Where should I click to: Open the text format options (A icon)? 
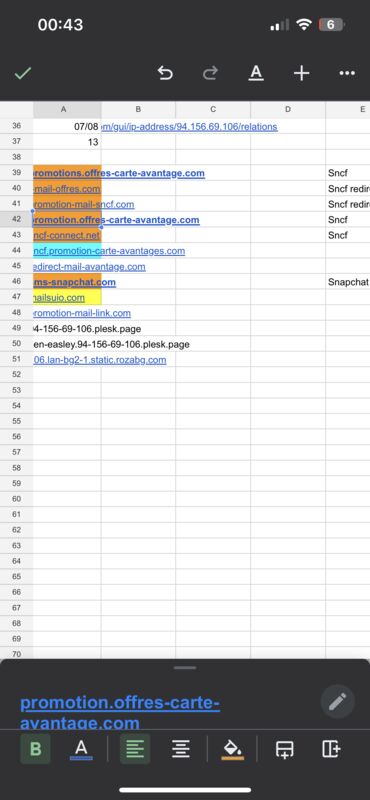(x=256, y=73)
